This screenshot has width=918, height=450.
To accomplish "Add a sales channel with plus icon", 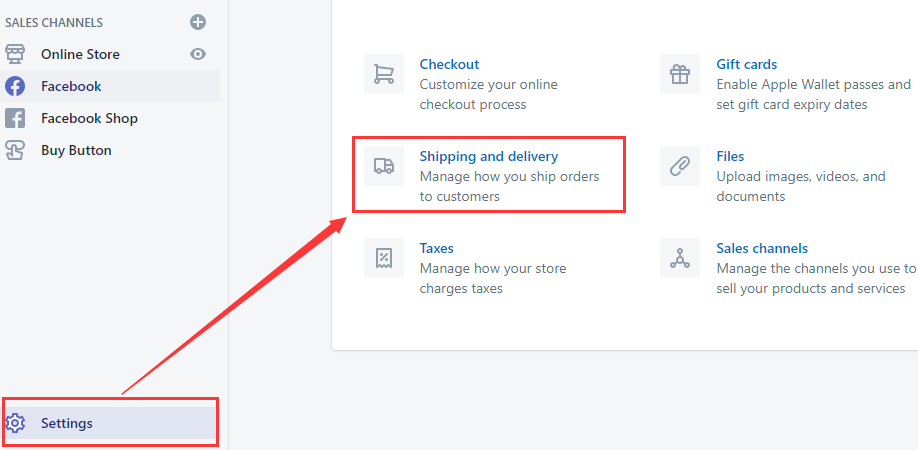I will (x=198, y=22).
